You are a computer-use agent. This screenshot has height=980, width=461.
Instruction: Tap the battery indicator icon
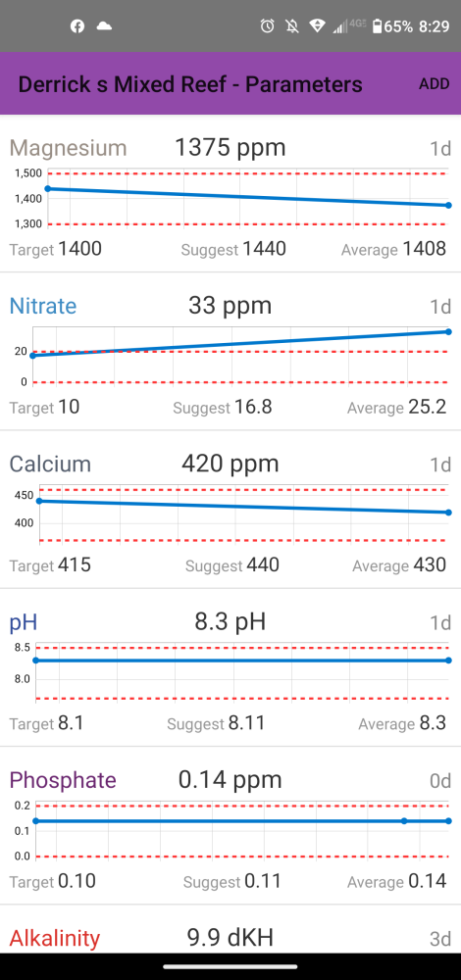pos(378,26)
